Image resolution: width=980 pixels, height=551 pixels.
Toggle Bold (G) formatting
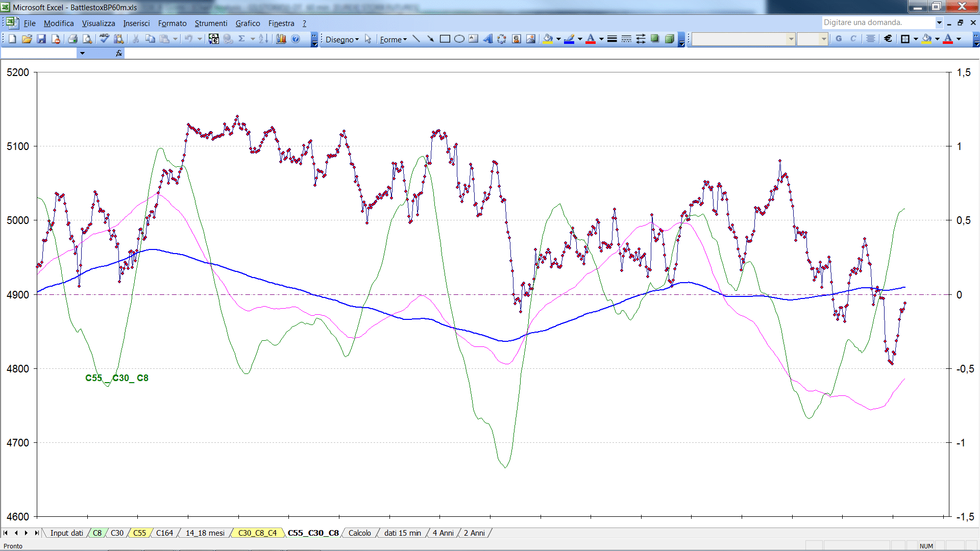839,39
